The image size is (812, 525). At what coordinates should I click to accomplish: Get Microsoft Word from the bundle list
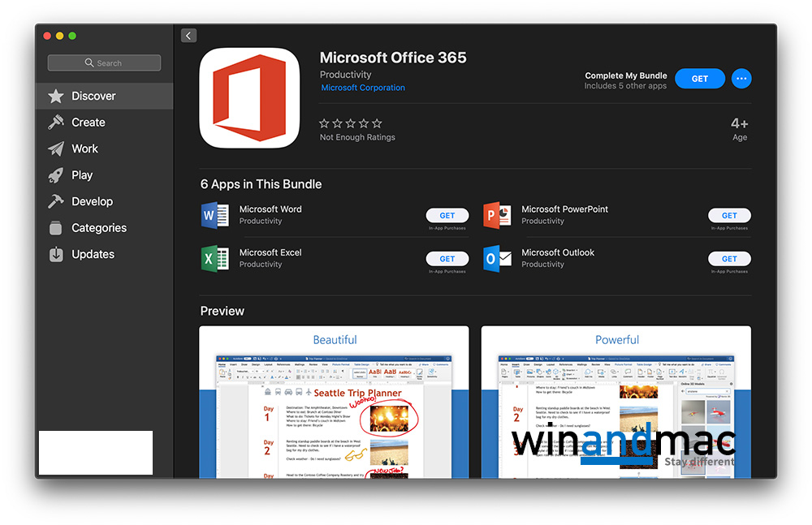pos(447,215)
